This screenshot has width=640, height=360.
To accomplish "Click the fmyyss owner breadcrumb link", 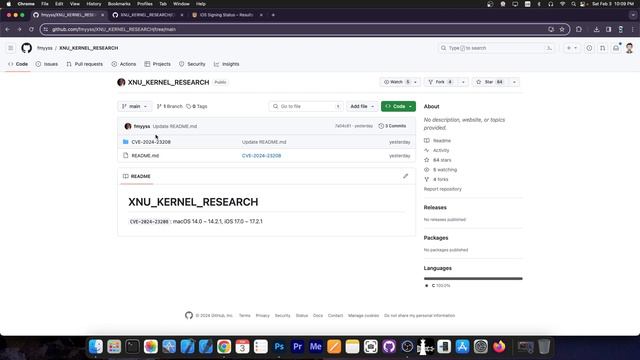I will 44,48.
